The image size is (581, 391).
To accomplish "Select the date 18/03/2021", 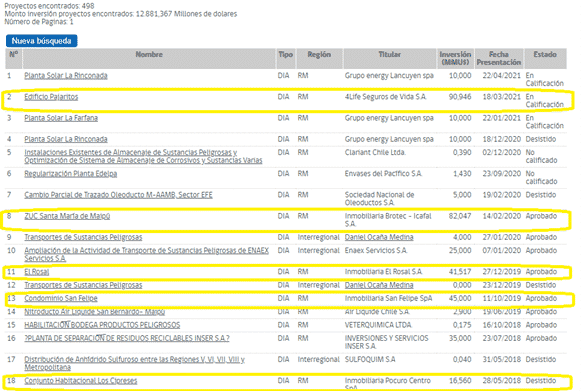I will click(501, 97).
